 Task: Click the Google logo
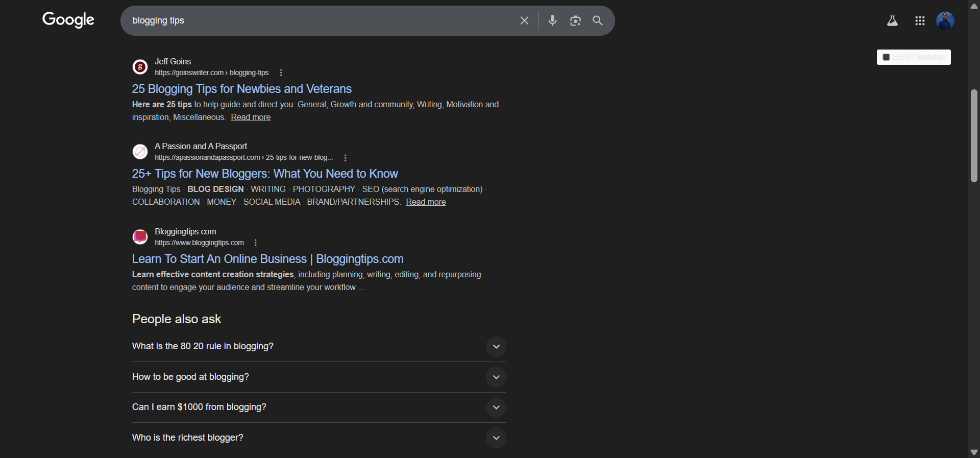pos(68,20)
